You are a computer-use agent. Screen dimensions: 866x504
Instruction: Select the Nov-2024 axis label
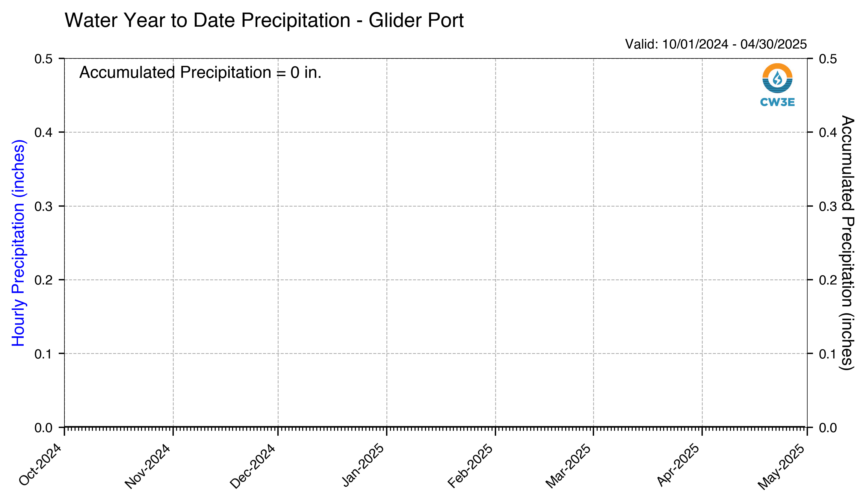(147, 467)
